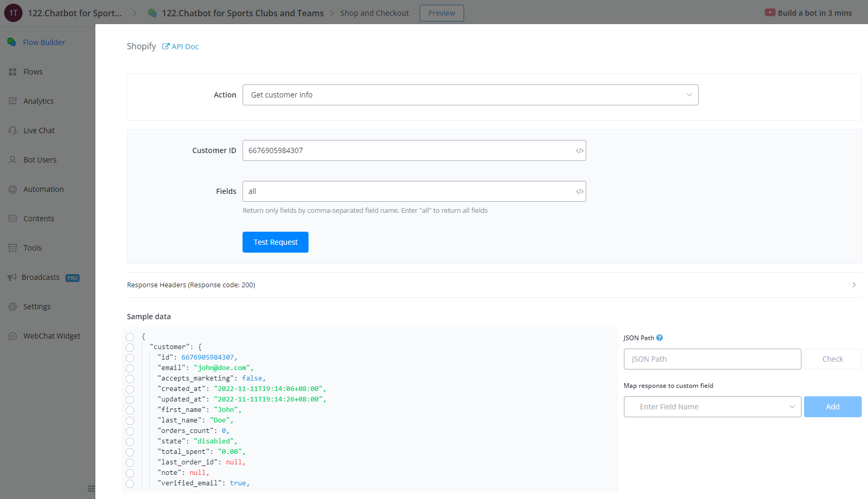The image size is (868, 499).
Task: Click the Test Request button
Action: 275,242
